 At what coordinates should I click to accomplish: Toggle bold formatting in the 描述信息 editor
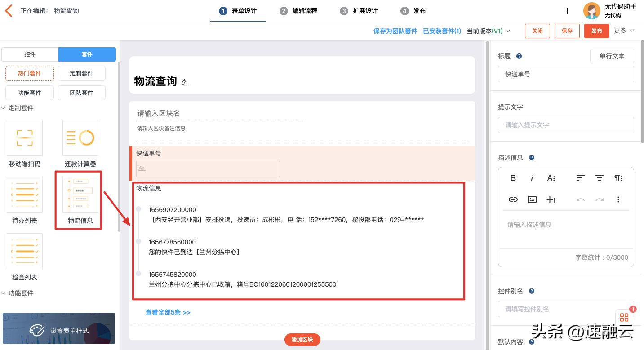point(513,178)
